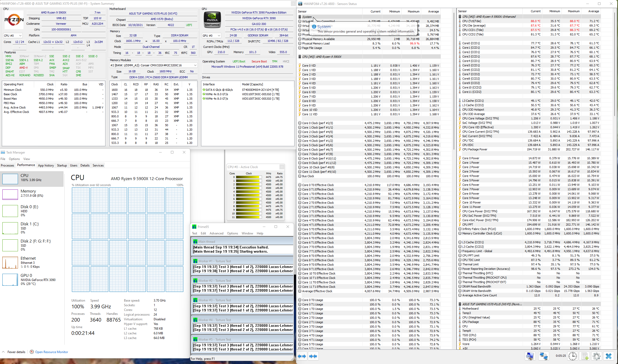Image resolution: width=618 pixels, height=364 pixels.
Task: Reset the sensor timer with the clock icon
Action: pos(572,356)
